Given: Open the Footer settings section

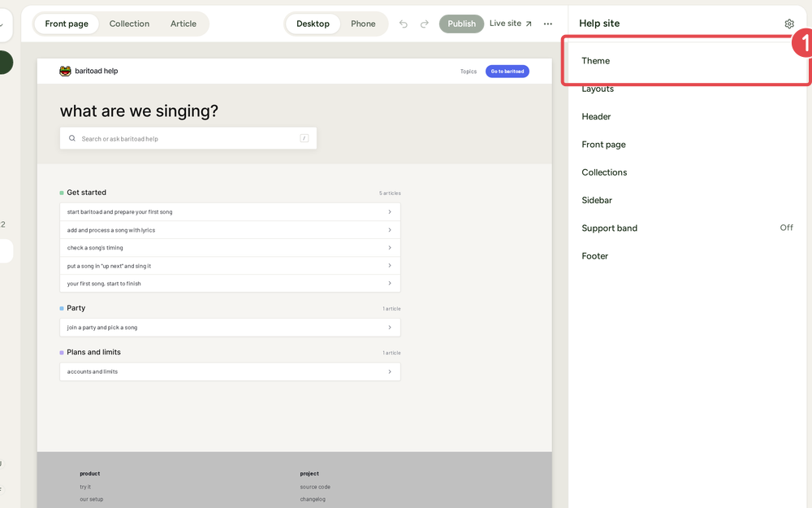Looking at the screenshot, I should (x=687, y=256).
